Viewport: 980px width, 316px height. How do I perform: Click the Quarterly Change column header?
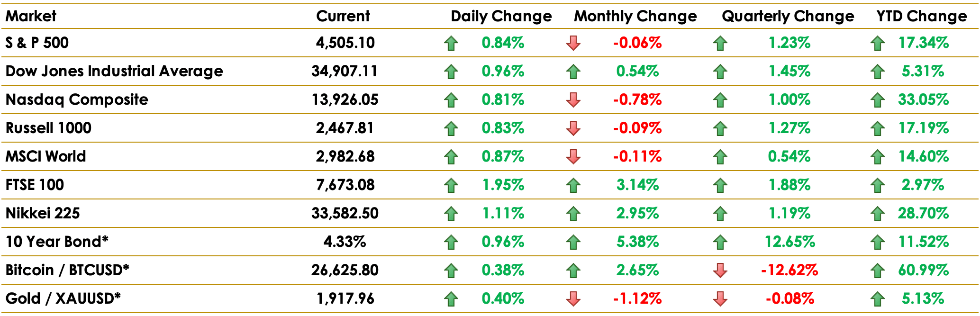tap(788, 16)
